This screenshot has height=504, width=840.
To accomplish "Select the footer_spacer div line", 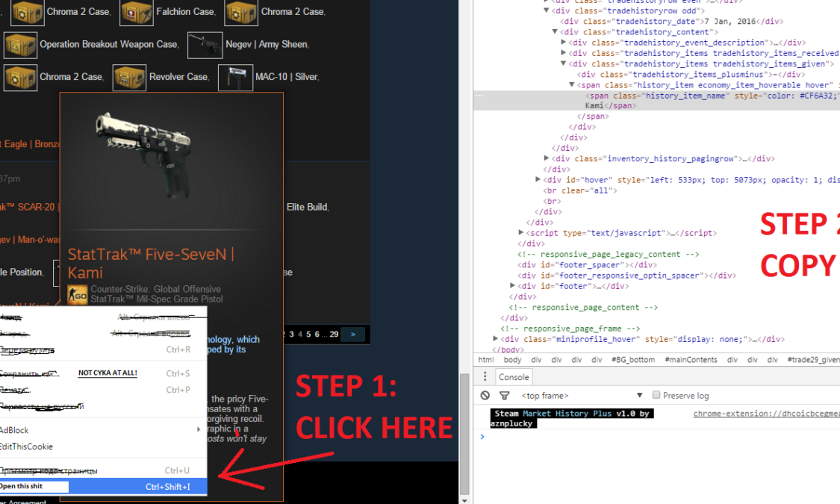I will pos(587,264).
